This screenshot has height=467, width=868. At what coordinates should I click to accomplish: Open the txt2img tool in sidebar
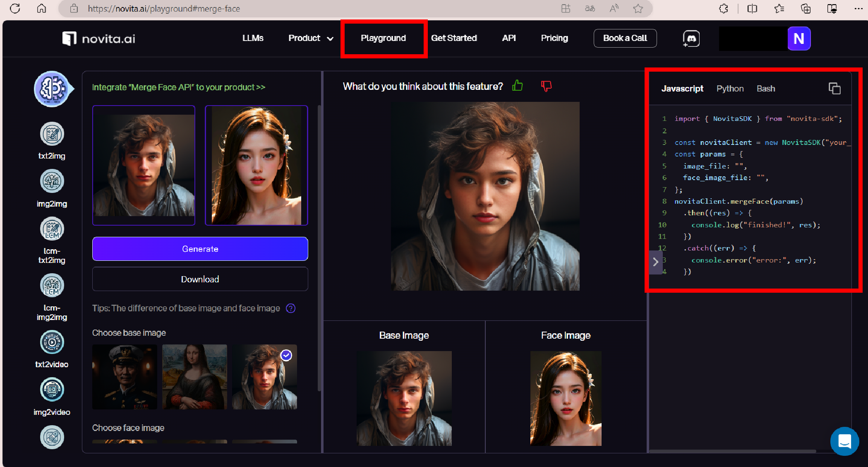52,134
